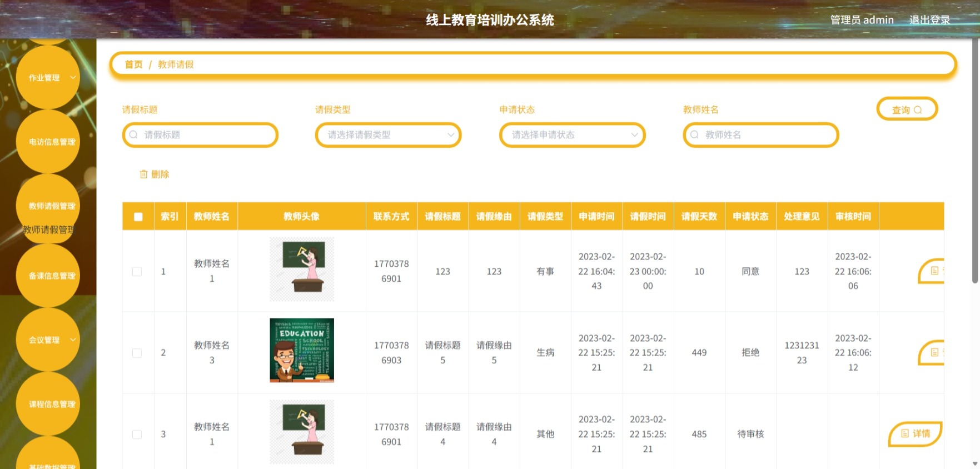The width and height of the screenshot is (980, 469).
Task: Click 请假缘由4 reason cell
Action: point(494,434)
